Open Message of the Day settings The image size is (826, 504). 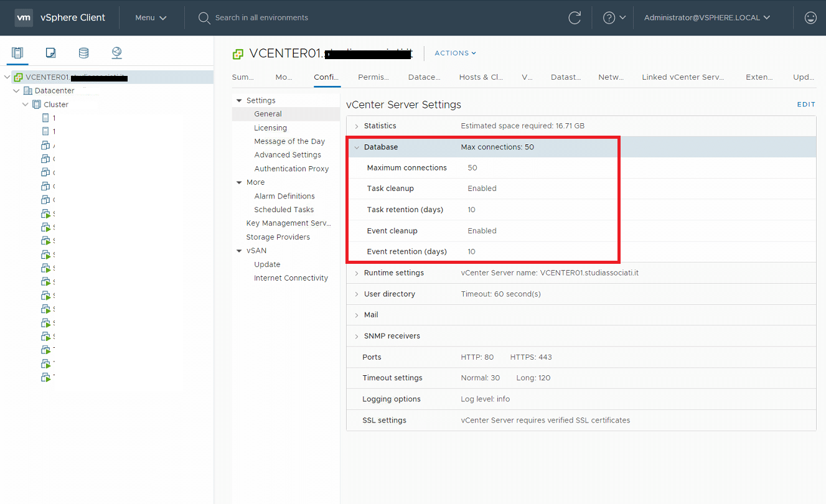(289, 141)
